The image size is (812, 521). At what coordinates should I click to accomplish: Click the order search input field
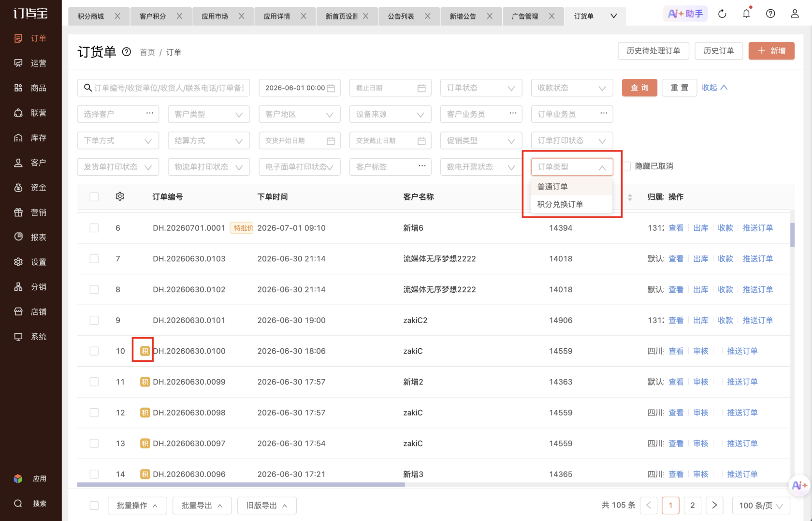pos(163,88)
